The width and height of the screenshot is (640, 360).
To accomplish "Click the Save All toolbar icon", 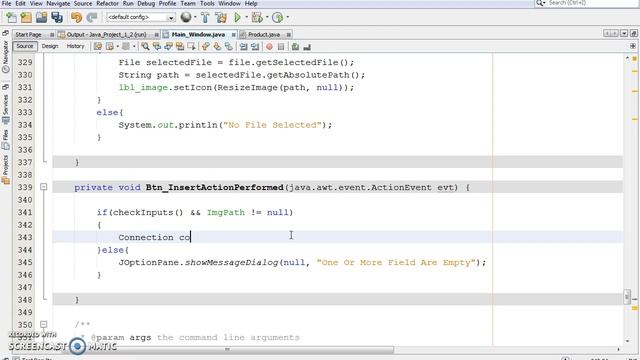I will (x=57, y=18).
